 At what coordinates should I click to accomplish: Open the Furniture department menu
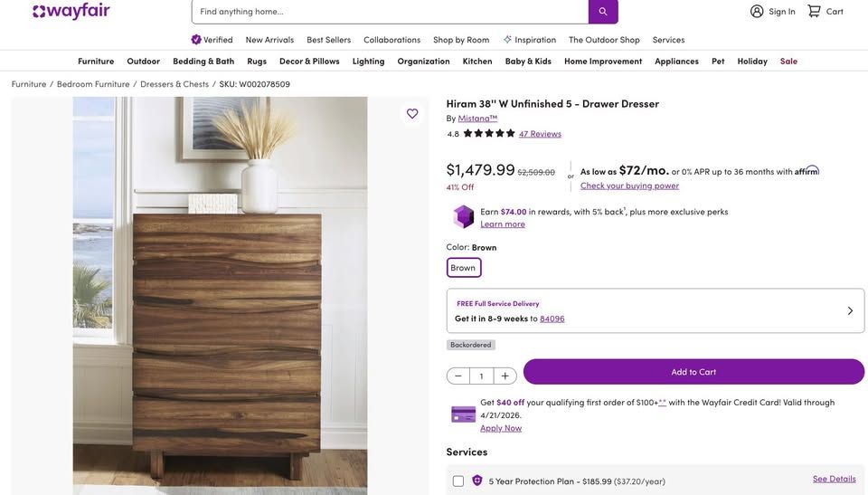(96, 61)
